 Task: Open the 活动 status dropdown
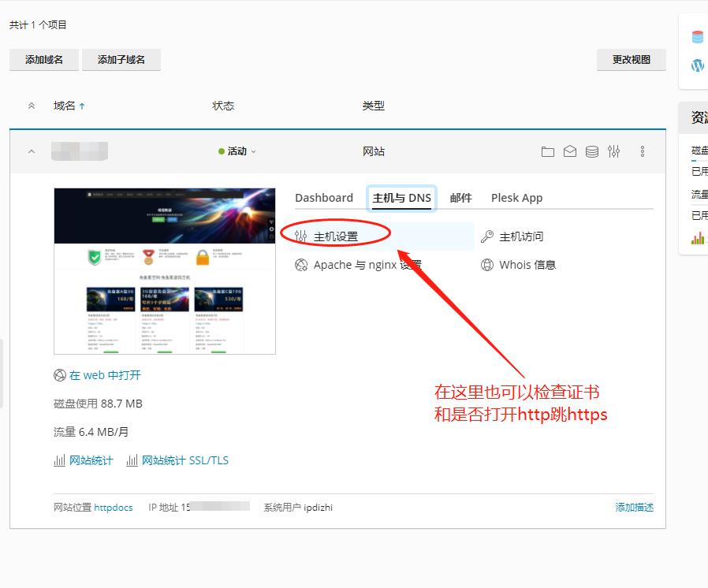tap(237, 151)
